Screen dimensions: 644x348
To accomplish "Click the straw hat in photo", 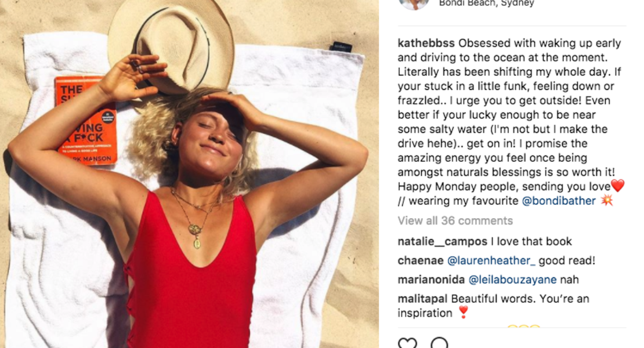I will (171, 45).
